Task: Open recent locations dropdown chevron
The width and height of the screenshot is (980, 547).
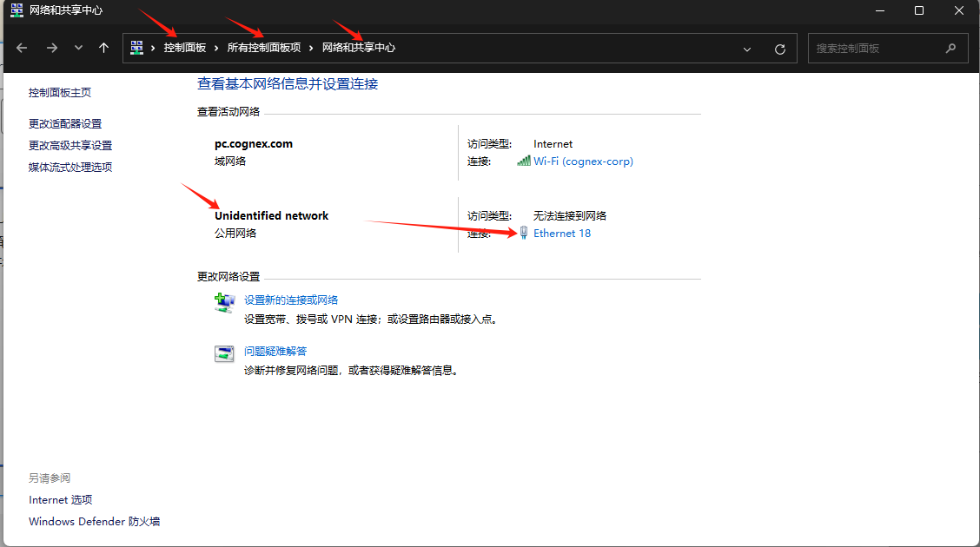Action: [78, 48]
